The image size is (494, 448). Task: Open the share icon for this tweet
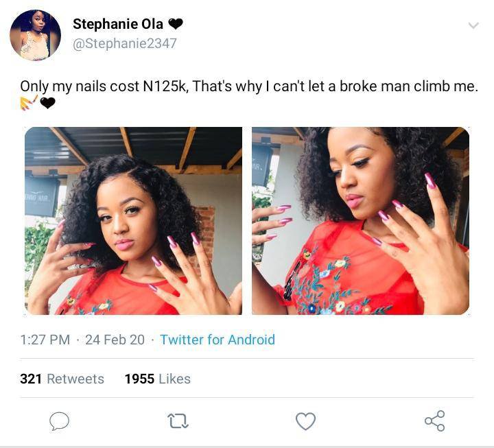pyautogui.click(x=435, y=421)
